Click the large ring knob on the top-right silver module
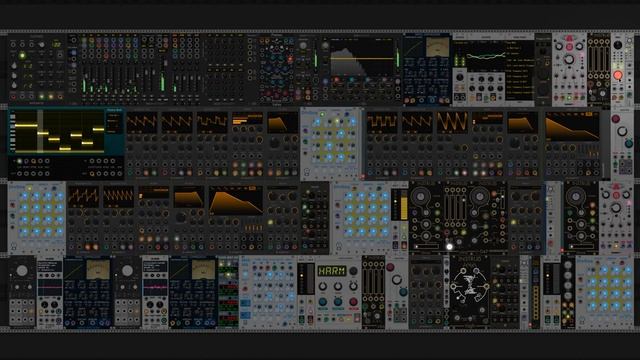The width and height of the screenshot is (640, 360). click(x=569, y=60)
